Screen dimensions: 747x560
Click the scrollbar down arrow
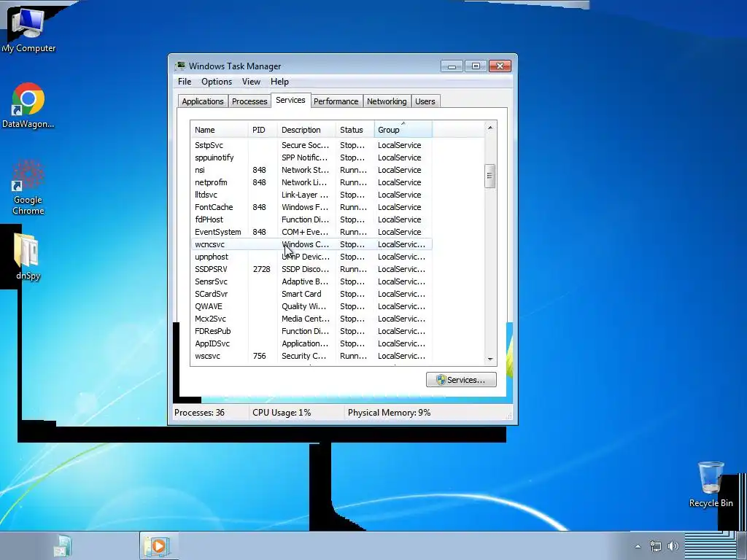[489, 359]
